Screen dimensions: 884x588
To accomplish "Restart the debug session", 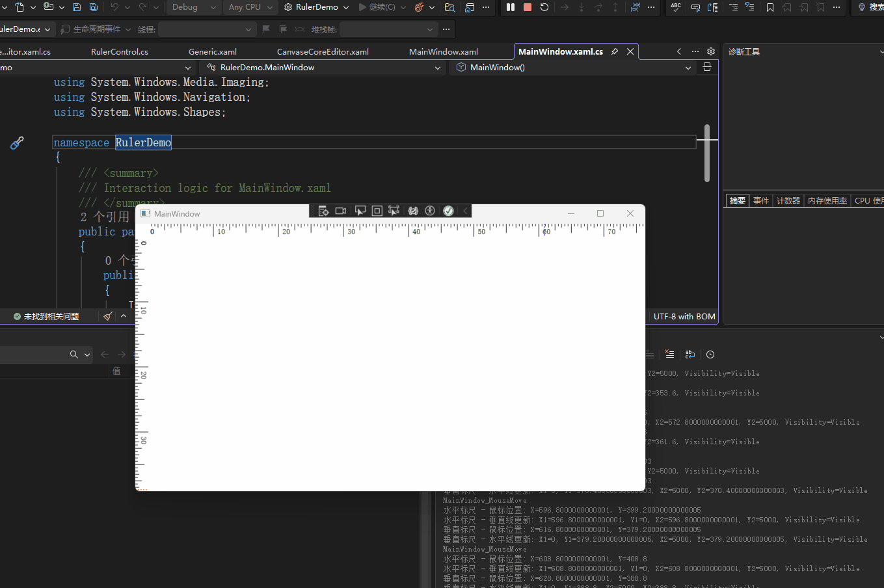I will (x=544, y=7).
